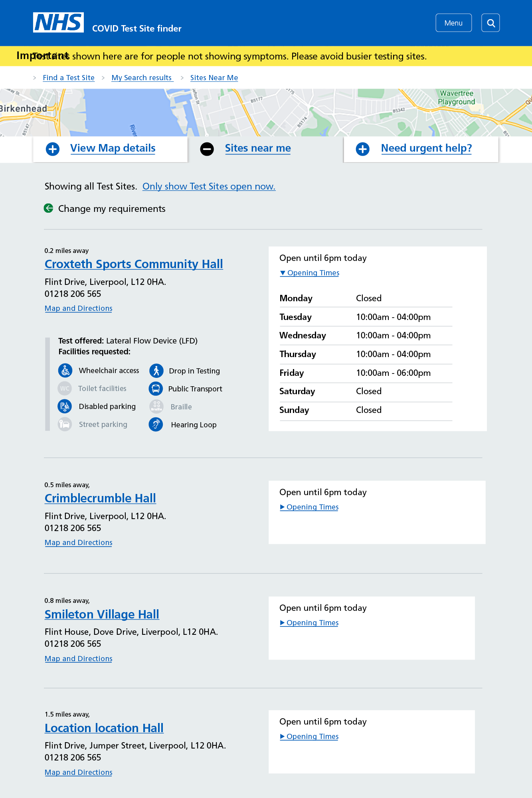Screen dimensions: 532x798
Task: Open Sites Near Me breadcrumb
Action: tap(214, 78)
